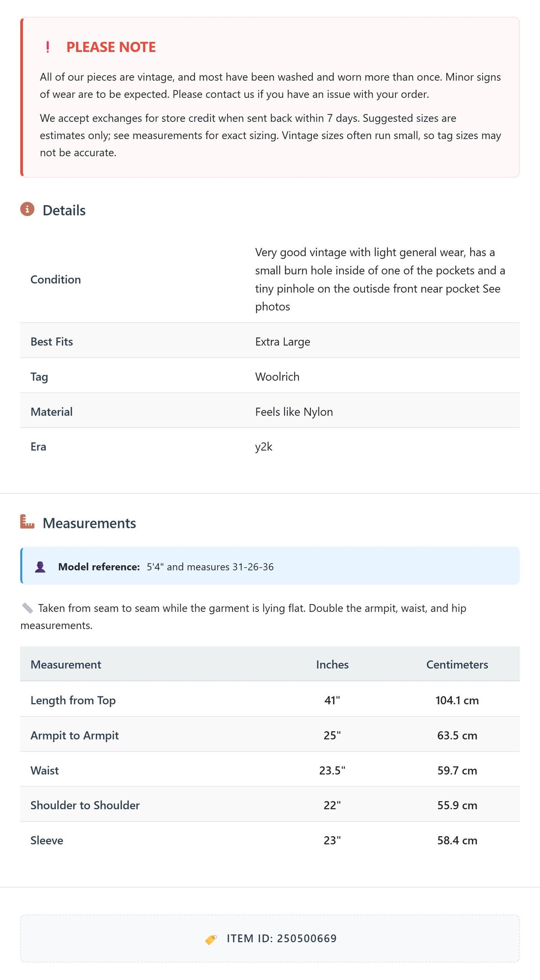
Task: Click the yellow tag icon by Item ID
Action: point(211,939)
